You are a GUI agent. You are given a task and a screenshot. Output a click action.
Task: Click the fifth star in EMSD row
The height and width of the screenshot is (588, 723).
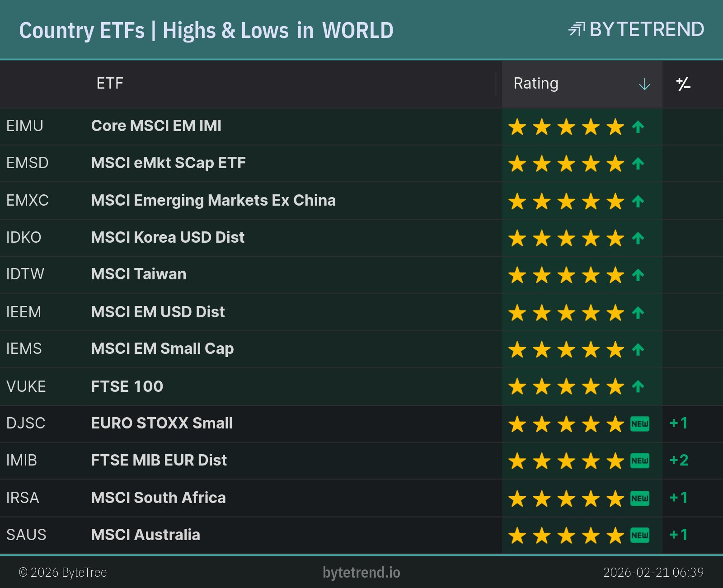coord(615,164)
